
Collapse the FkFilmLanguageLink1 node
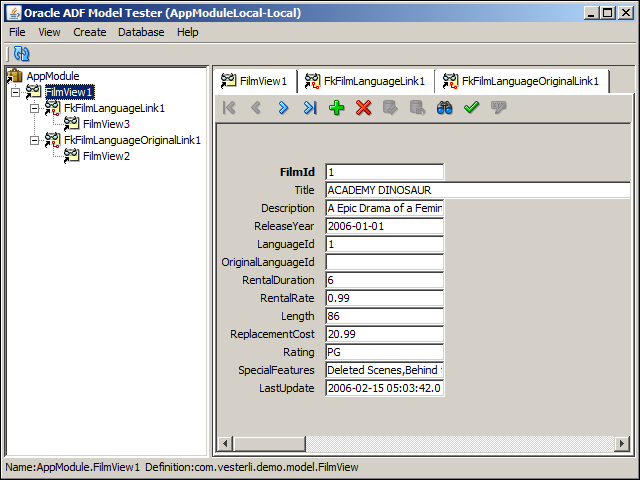point(36,108)
